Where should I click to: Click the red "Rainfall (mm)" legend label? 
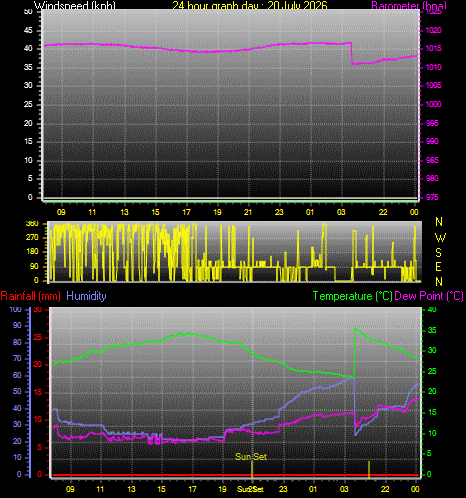(31, 296)
